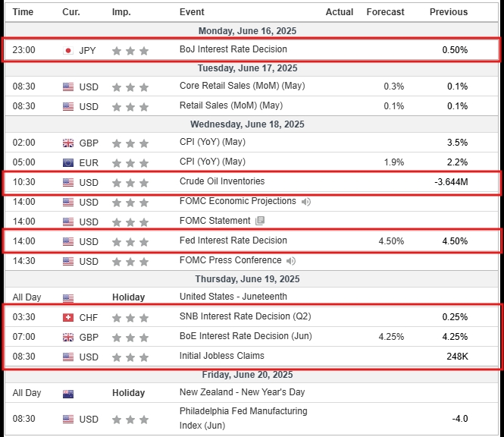504x437 pixels.
Task: Click the Tuesday, June 17, 2025 date header
Action: 247,68
